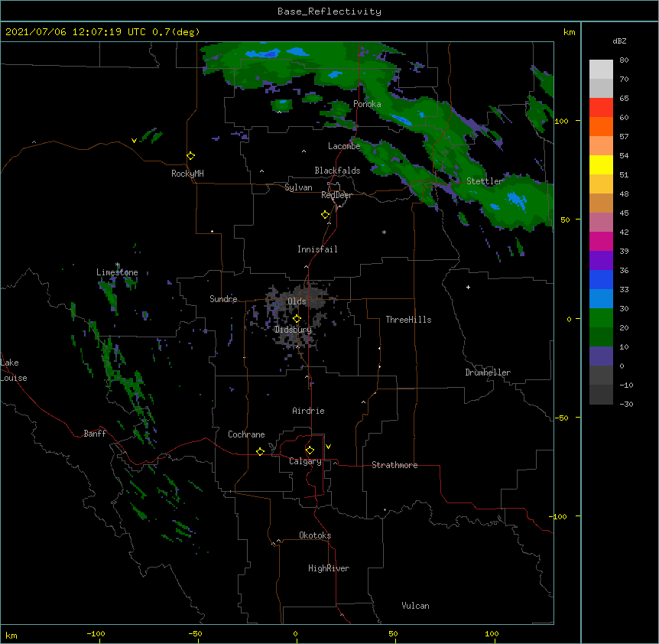Click the Ponoka city label

pyautogui.click(x=367, y=104)
